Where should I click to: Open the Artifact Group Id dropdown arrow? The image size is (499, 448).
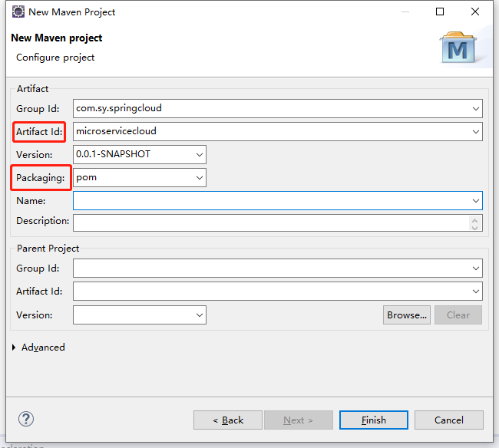coord(475,108)
